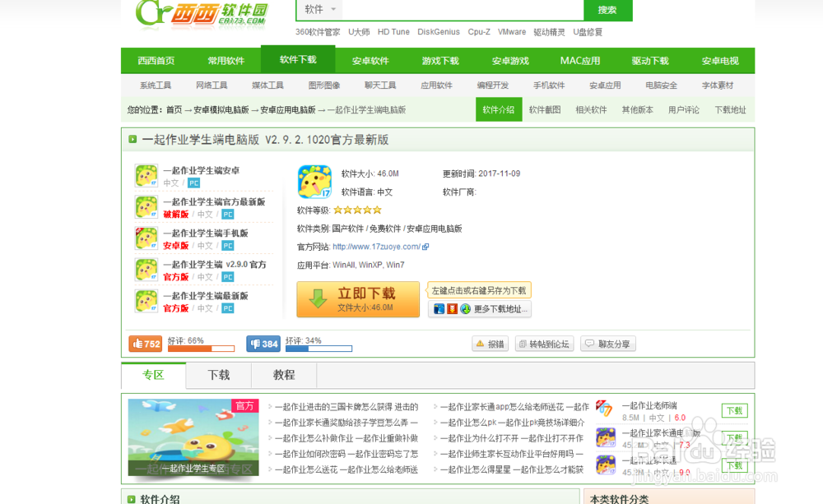The image size is (823, 504).
Task: Open the 安卓软件 navigation item
Action: point(370,61)
